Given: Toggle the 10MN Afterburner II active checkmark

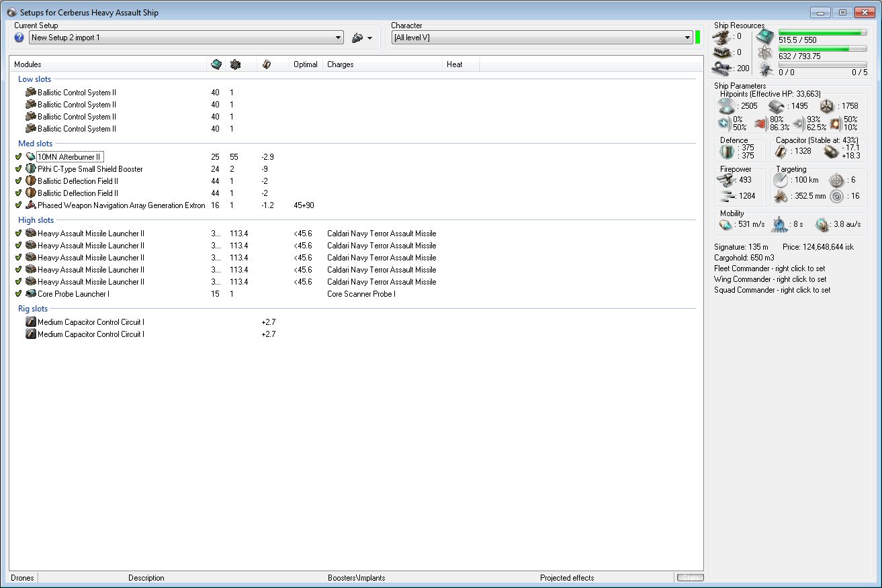Looking at the screenshot, I should (x=18, y=157).
